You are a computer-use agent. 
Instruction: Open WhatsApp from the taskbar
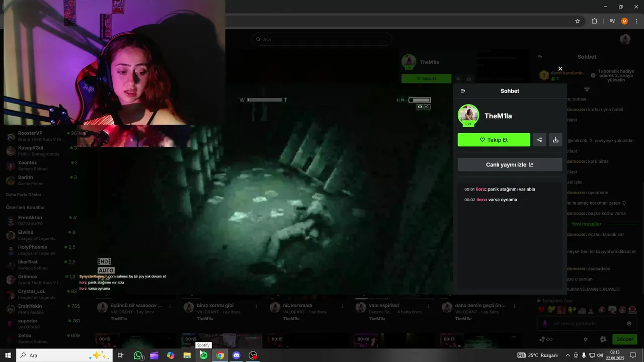coord(138,355)
